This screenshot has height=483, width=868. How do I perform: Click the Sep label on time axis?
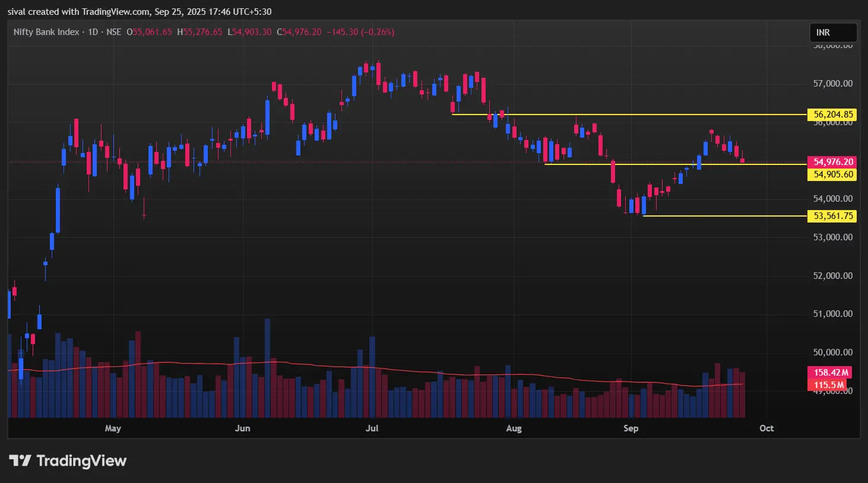[x=631, y=428]
